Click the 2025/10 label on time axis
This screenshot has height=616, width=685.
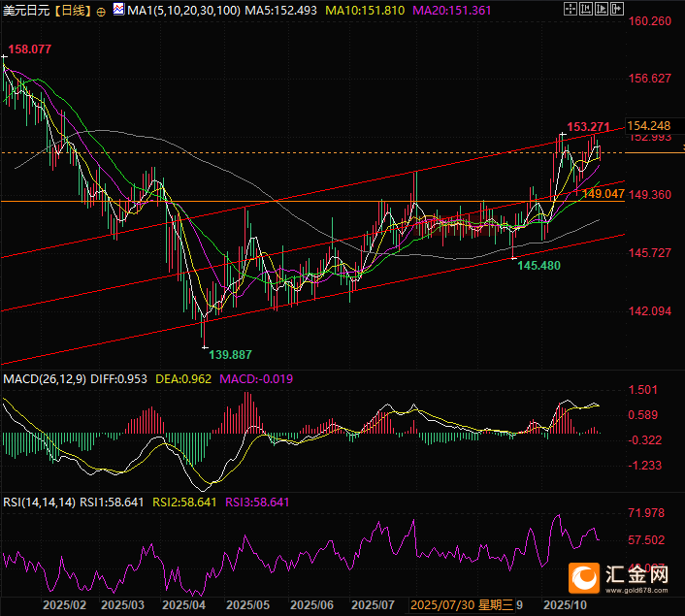[564, 604]
